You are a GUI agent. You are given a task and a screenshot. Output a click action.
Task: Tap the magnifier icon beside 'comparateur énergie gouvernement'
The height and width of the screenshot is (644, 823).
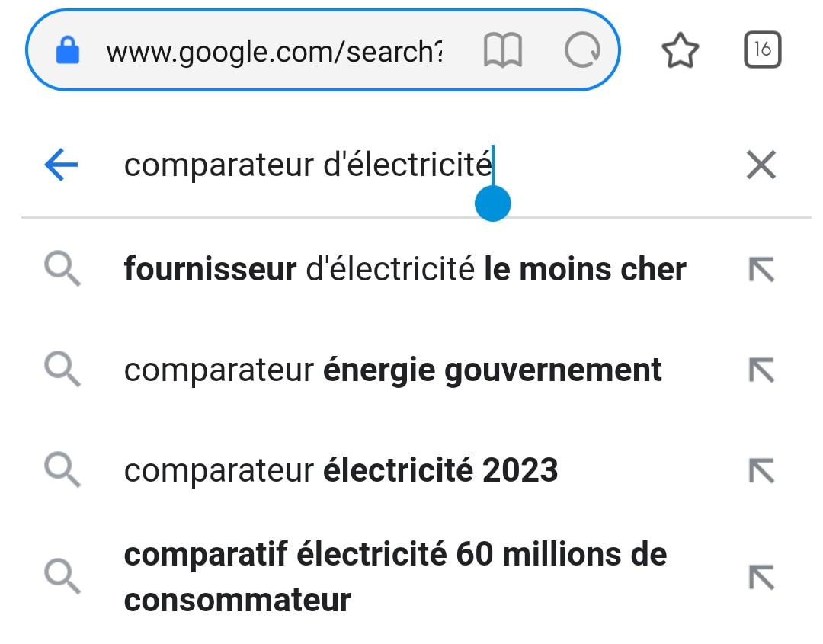tap(61, 370)
